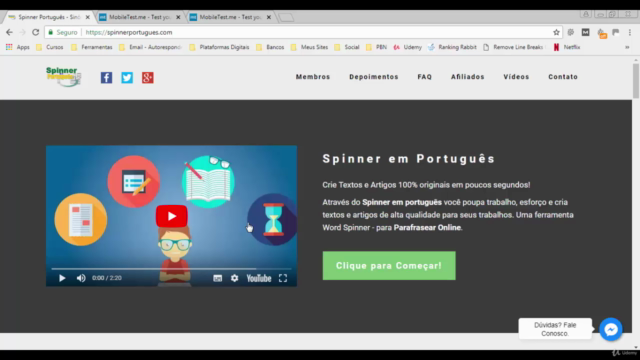Expand the Plataformas Digitais bookmark folder

pyautogui.click(x=219, y=47)
